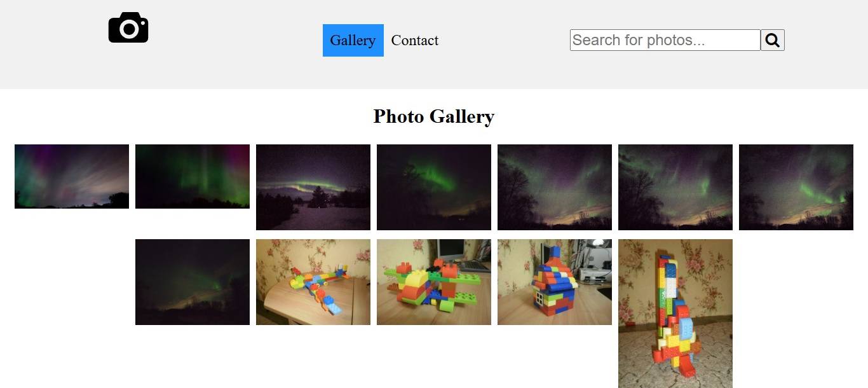868x388 pixels.
Task: Click the magnifying glass search button
Action: coord(773,40)
